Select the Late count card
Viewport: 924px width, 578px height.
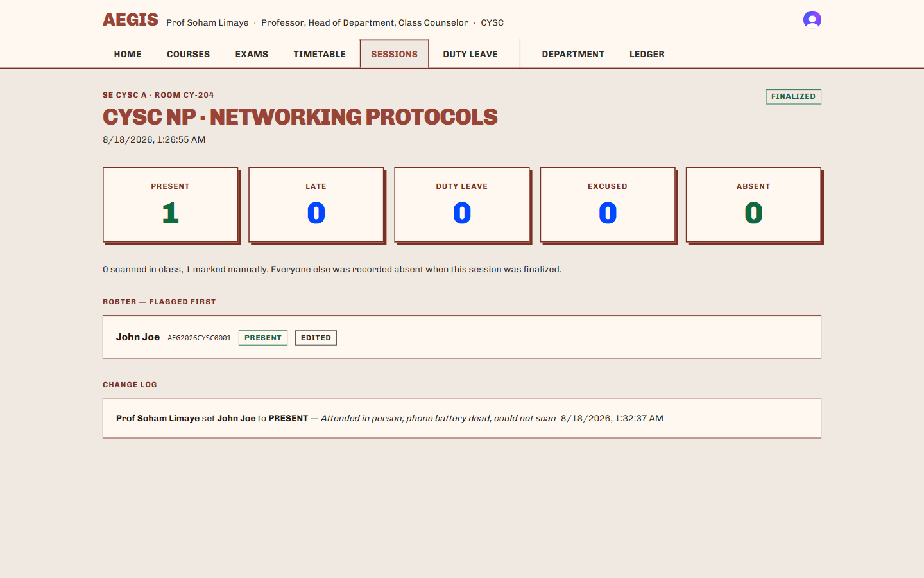316,205
